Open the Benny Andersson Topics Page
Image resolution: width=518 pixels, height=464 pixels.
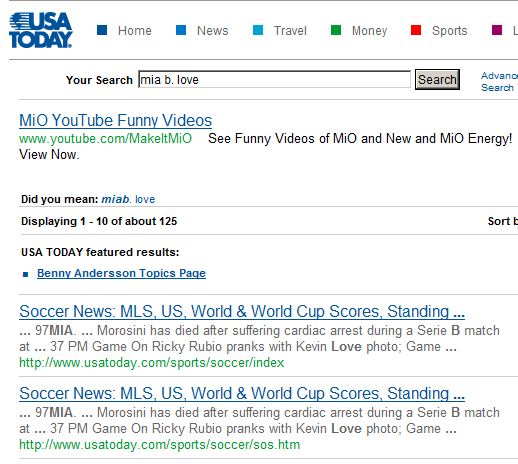pos(121,273)
